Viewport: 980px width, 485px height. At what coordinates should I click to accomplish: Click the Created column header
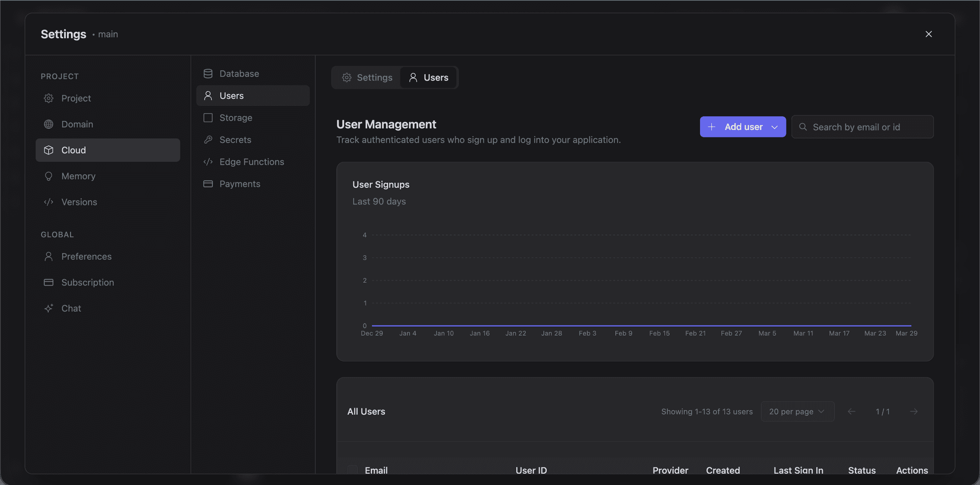point(723,470)
